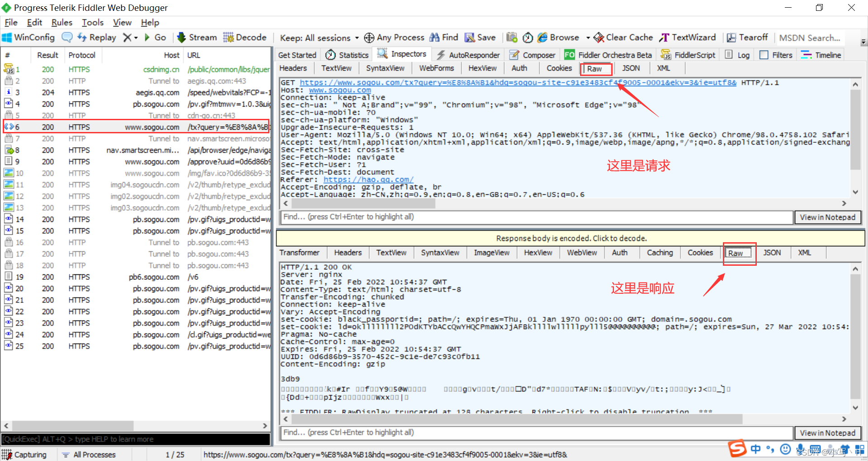Select request Headers inspector tab
Viewport: 868px width, 461px height.
click(x=293, y=68)
